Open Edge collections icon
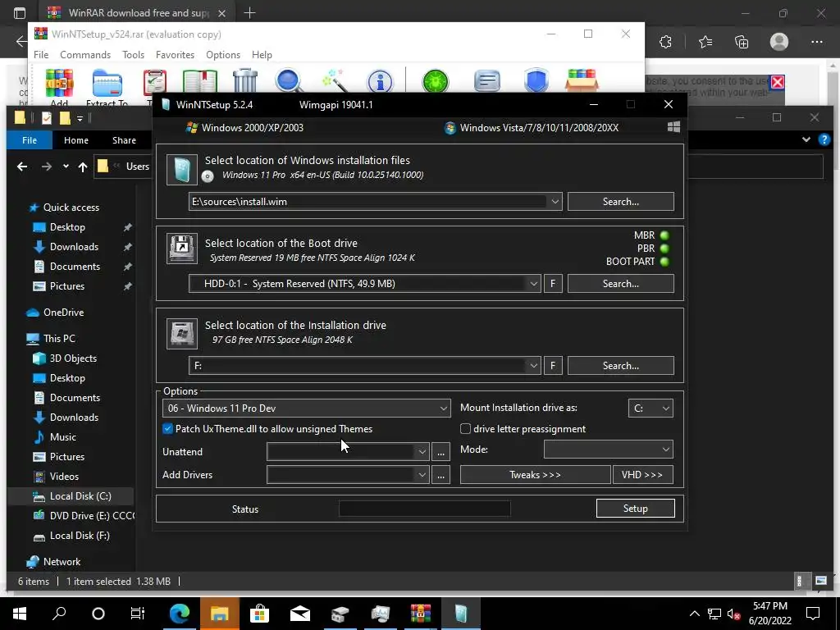840x630 pixels. (x=742, y=42)
